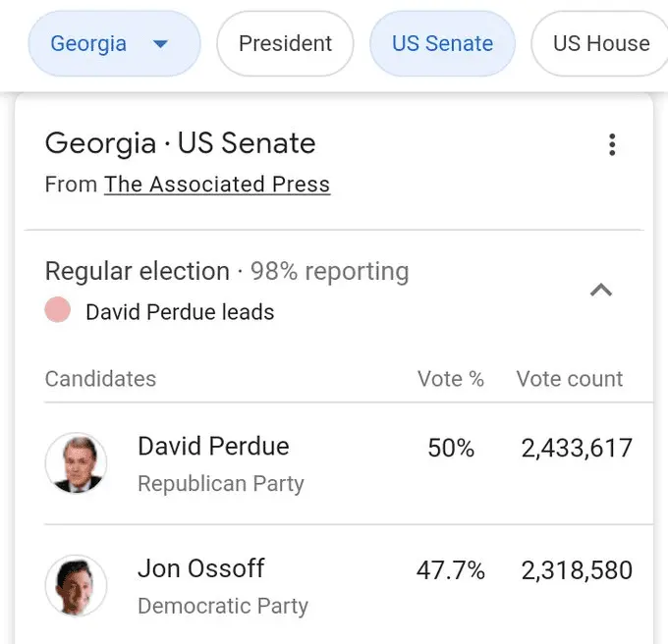Open The Associated Press source link
This screenshot has width=668, height=644.
pyautogui.click(x=217, y=185)
